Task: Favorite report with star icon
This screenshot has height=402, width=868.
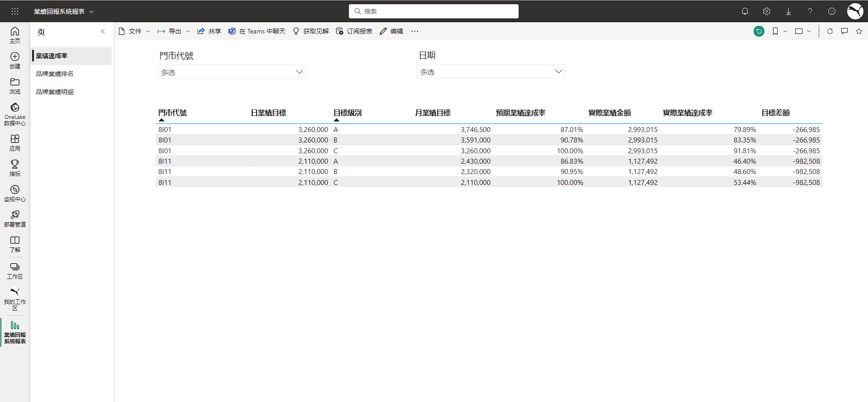Action: click(859, 31)
